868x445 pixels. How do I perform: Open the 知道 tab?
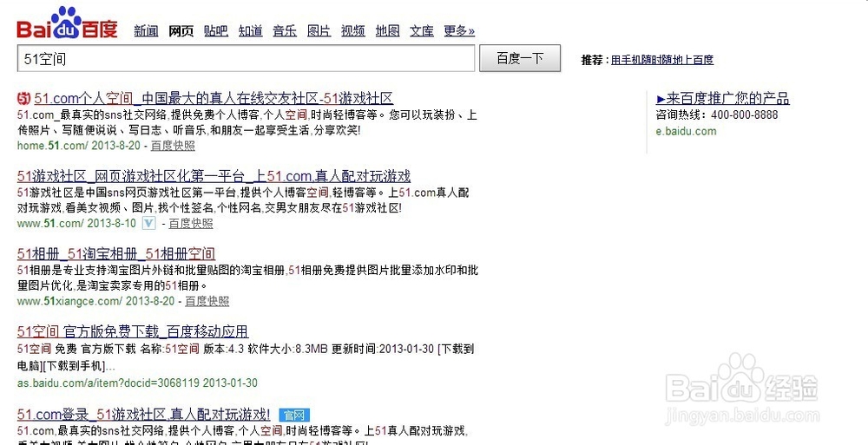click(250, 31)
